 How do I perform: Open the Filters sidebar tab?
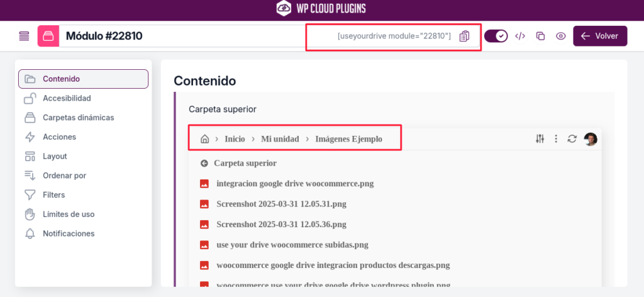(84, 194)
